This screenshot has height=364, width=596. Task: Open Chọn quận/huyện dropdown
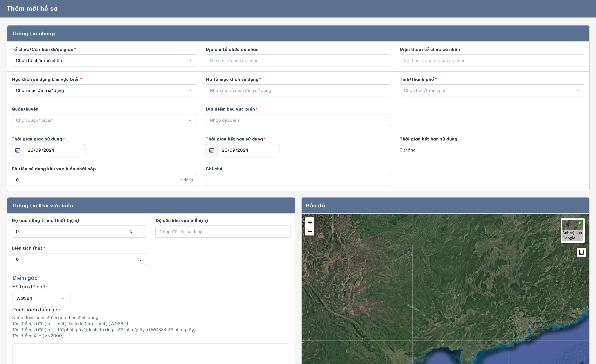104,120
